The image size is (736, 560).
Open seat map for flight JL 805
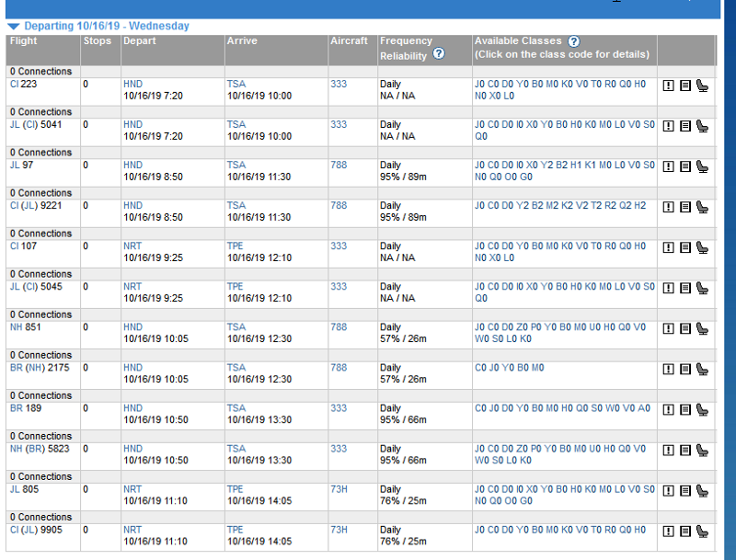pos(702,491)
